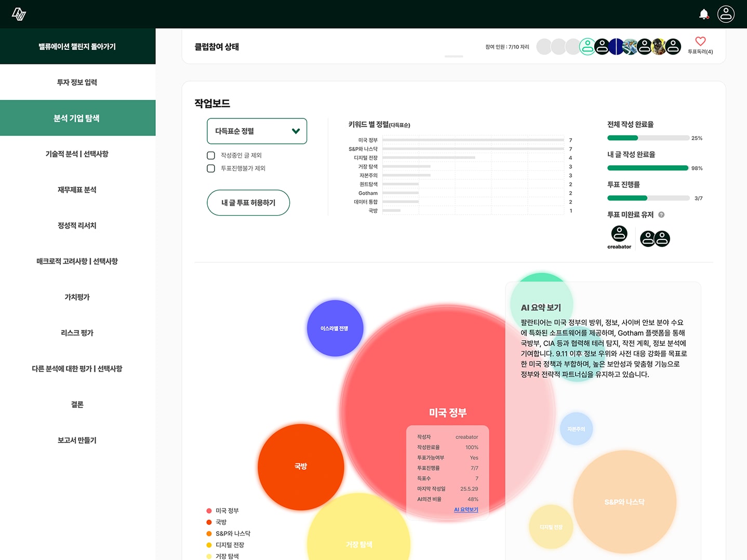Click the heart 투표독려 icon
Viewport: 747px width, 560px height.
click(700, 42)
